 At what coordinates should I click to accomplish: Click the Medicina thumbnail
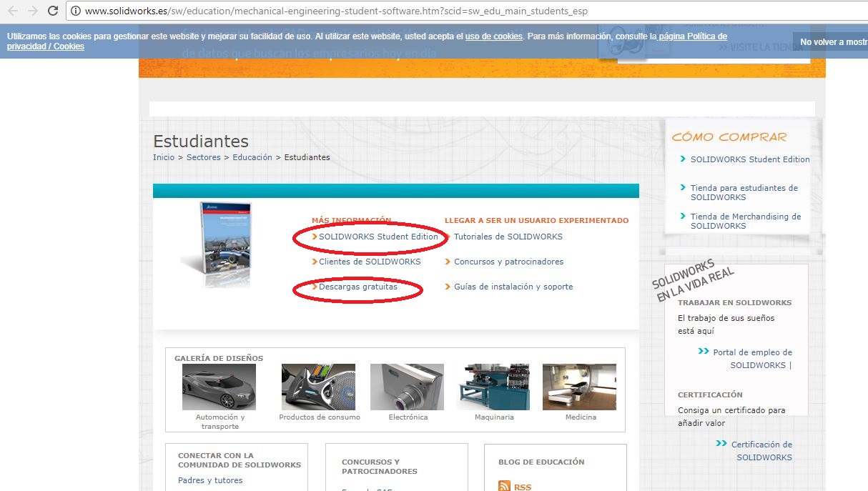click(x=579, y=387)
